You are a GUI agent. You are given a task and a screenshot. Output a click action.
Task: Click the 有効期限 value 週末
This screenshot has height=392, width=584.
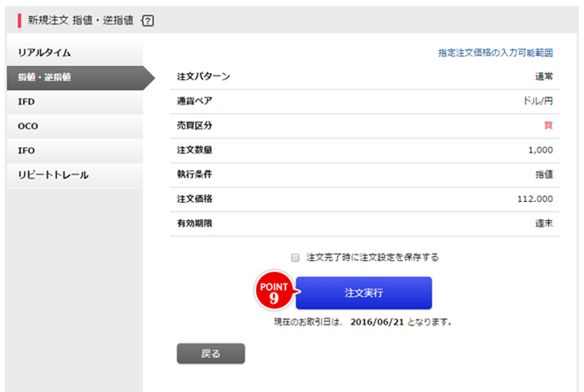pos(544,224)
